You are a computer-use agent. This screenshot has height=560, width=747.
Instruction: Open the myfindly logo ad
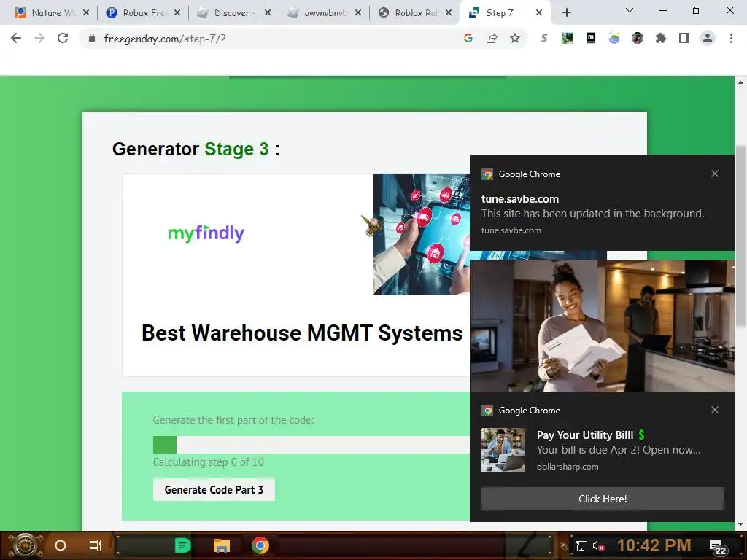click(x=206, y=233)
